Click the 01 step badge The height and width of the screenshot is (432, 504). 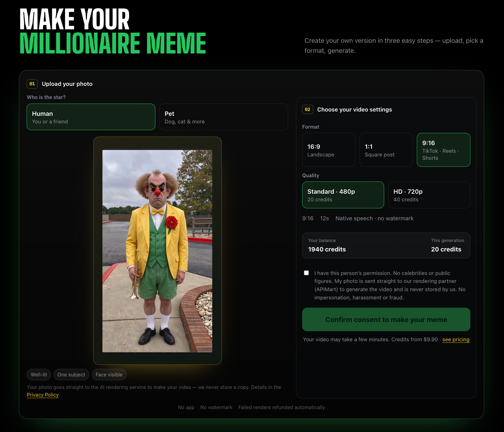click(32, 84)
